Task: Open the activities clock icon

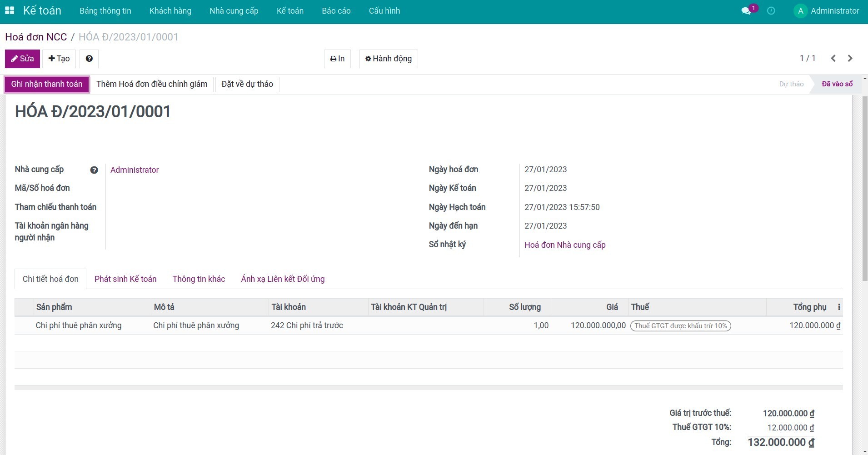Action: pyautogui.click(x=771, y=11)
